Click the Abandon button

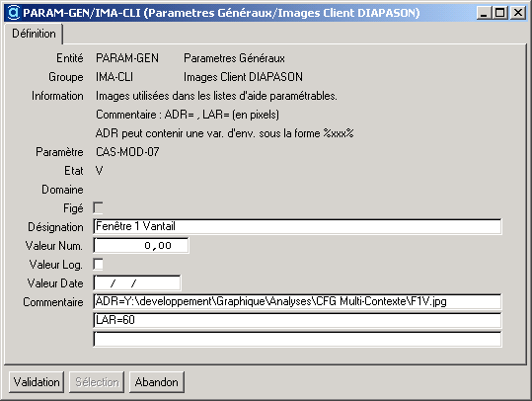(156, 382)
